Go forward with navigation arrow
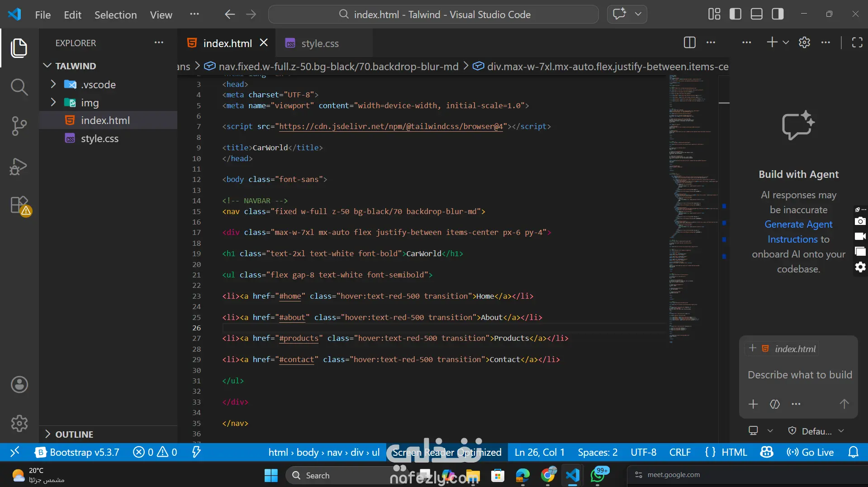This screenshot has height=487, width=868. (251, 14)
